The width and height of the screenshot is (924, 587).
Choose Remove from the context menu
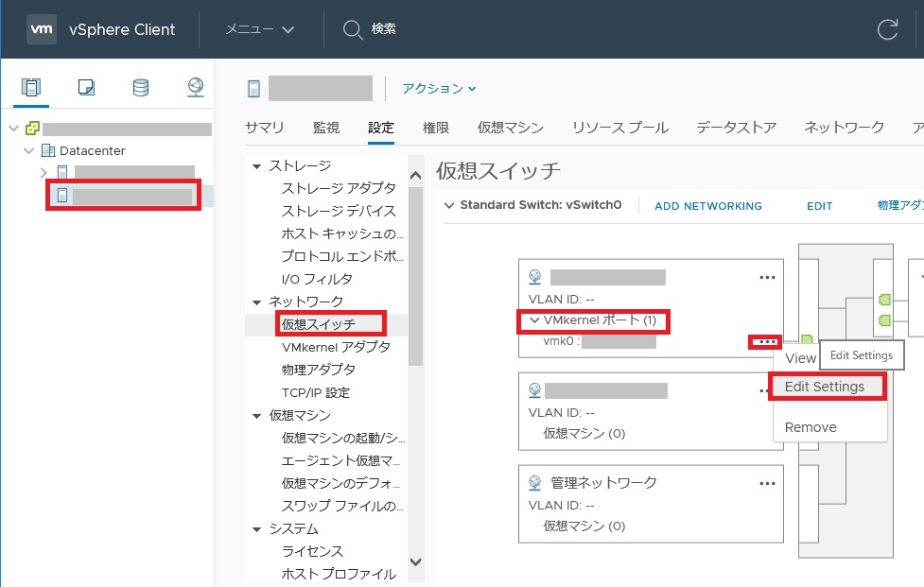click(811, 427)
